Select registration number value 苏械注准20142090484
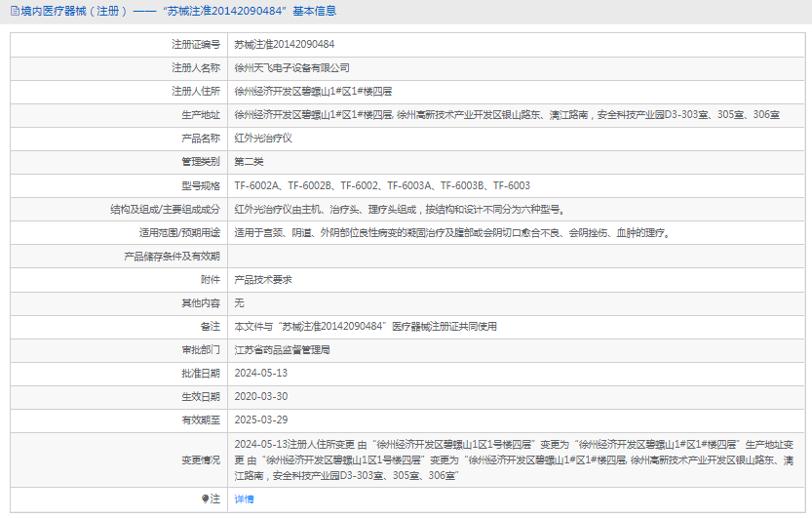 pos(285,45)
